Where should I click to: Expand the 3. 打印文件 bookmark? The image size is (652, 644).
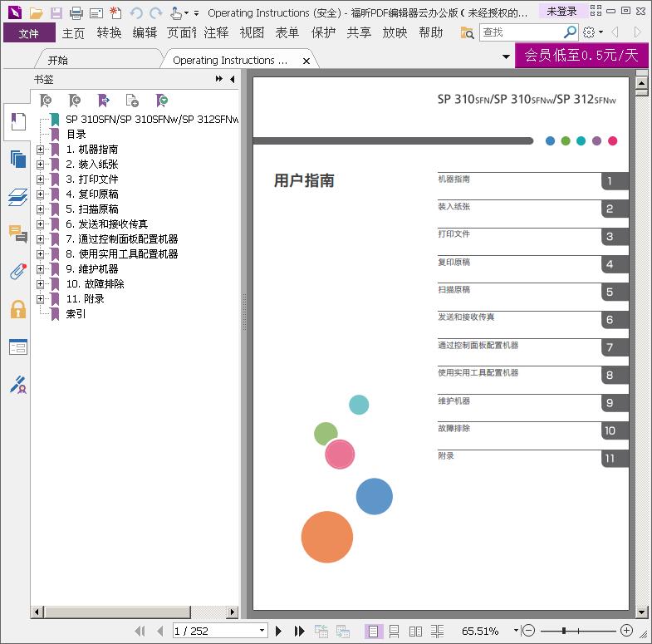tap(41, 179)
